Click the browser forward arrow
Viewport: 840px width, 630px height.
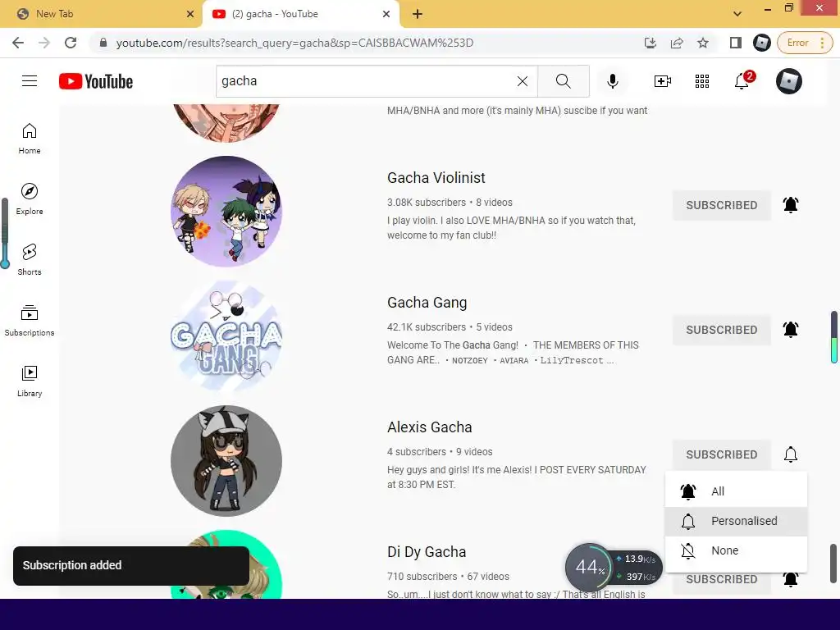click(x=44, y=43)
